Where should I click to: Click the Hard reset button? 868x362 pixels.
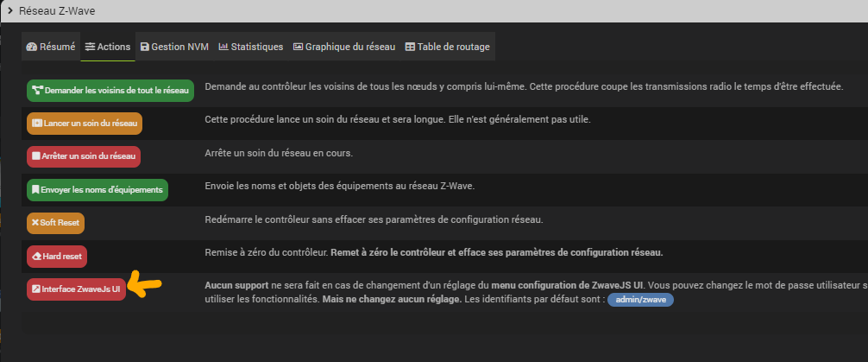pos(57,256)
